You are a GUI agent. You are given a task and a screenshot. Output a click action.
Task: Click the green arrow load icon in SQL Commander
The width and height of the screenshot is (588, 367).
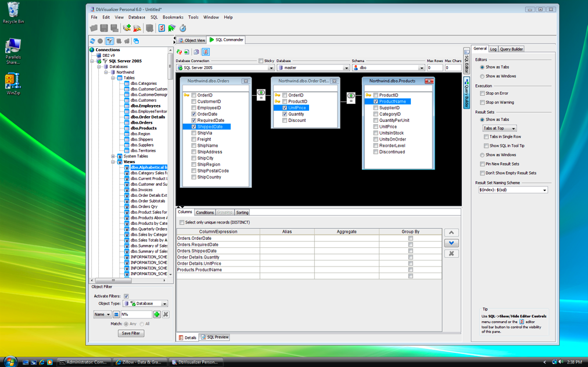coord(187,52)
